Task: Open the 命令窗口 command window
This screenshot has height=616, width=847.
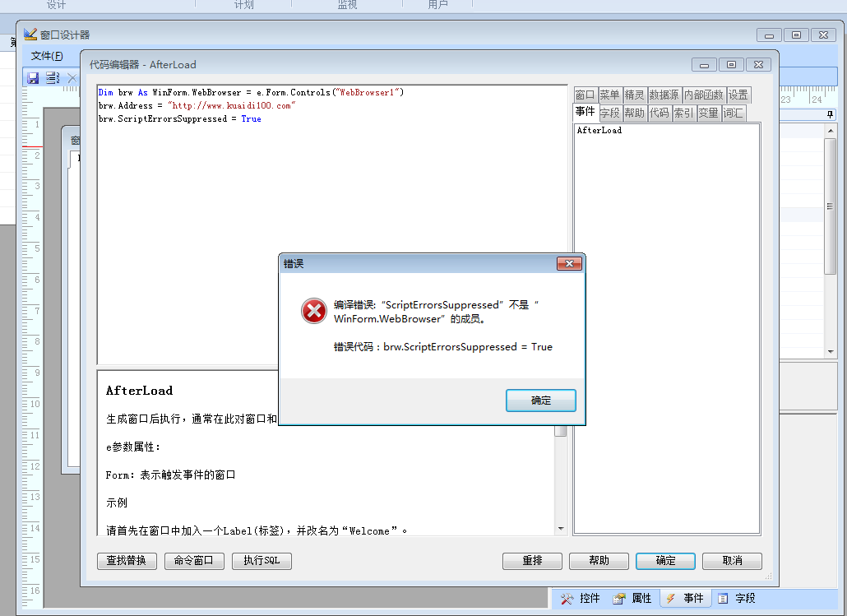Action: tap(193, 561)
